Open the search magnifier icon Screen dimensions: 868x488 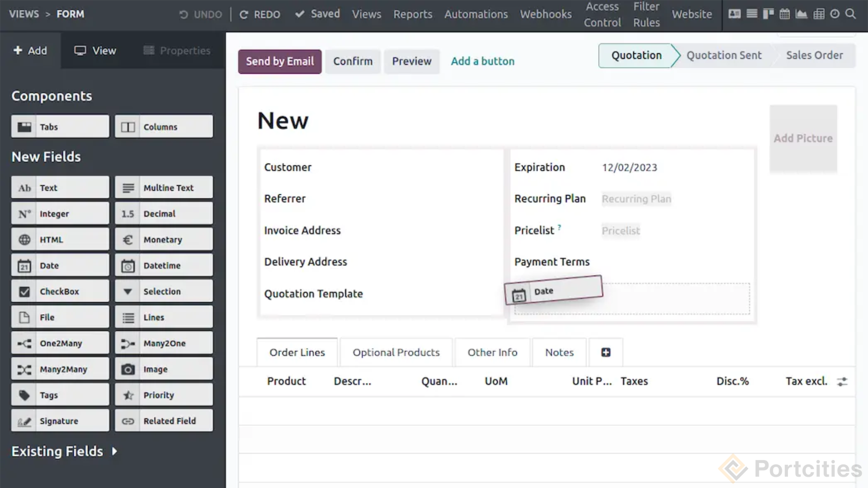[x=851, y=14]
